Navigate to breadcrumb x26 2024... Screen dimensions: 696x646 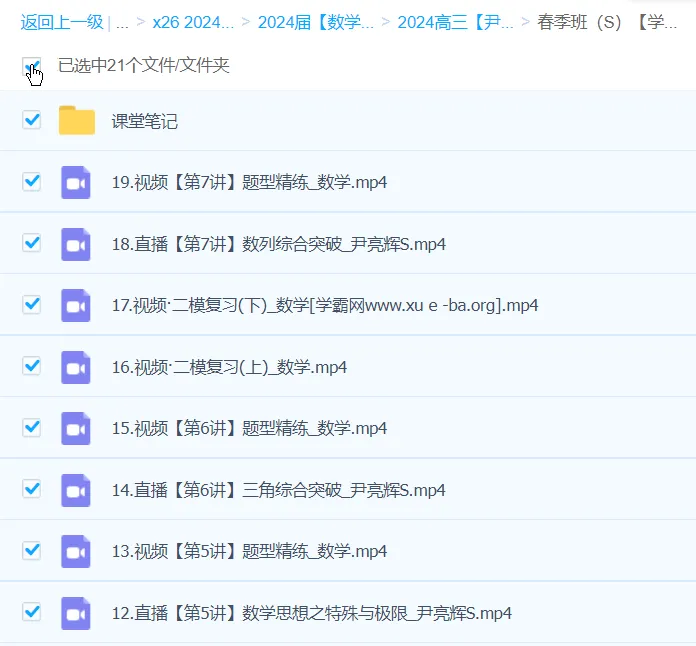pos(193,22)
